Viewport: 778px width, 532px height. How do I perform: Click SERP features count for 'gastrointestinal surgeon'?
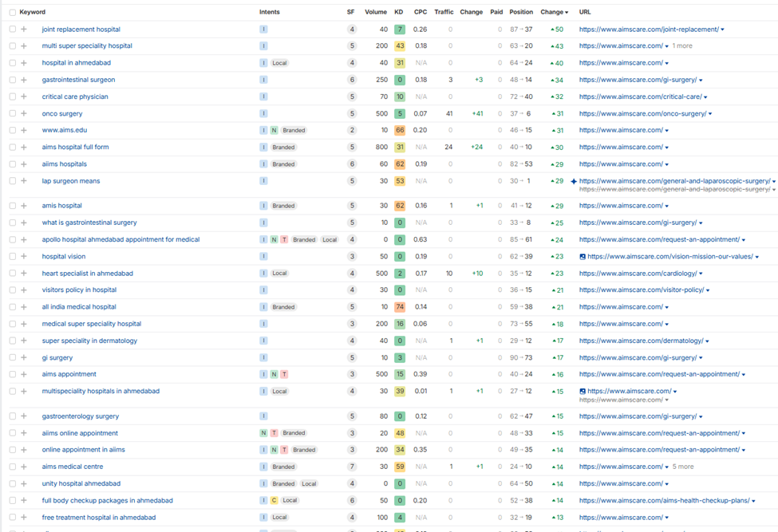(352, 80)
